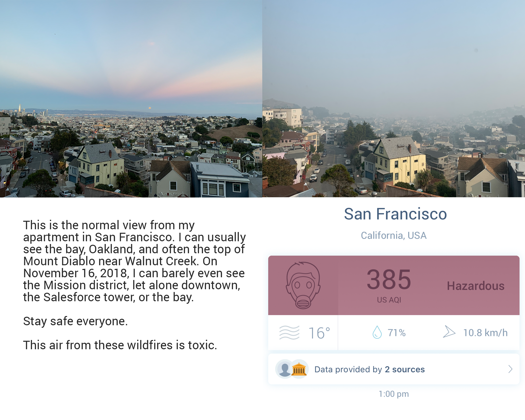Viewport: 525px width, 420px height.
Task: Click the humidity water droplet icon
Action: 377,332
